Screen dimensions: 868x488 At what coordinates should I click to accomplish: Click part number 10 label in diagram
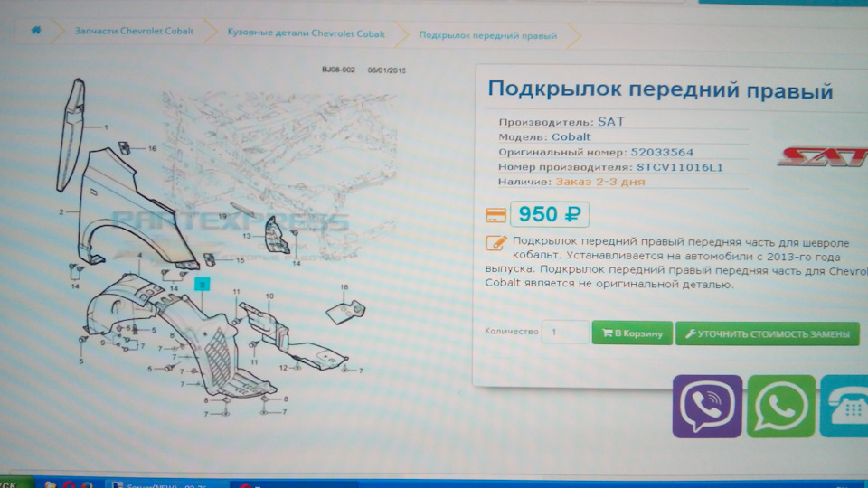click(x=269, y=296)
